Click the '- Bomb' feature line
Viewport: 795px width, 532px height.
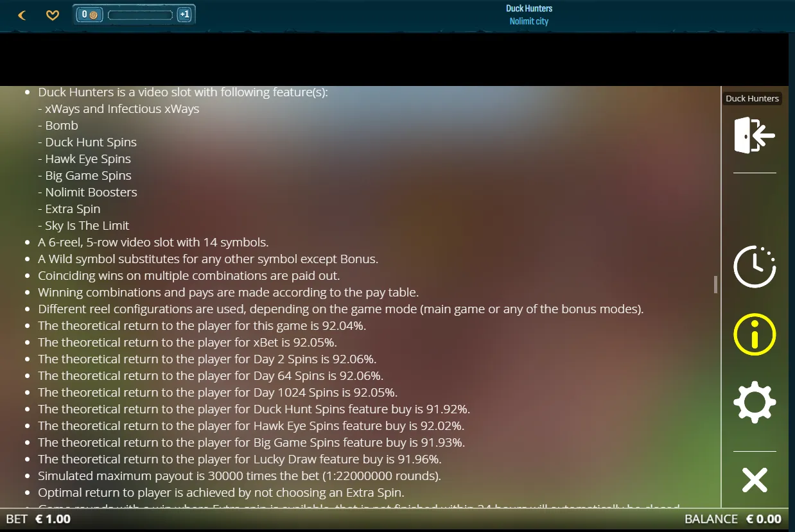tap(58, 126)
